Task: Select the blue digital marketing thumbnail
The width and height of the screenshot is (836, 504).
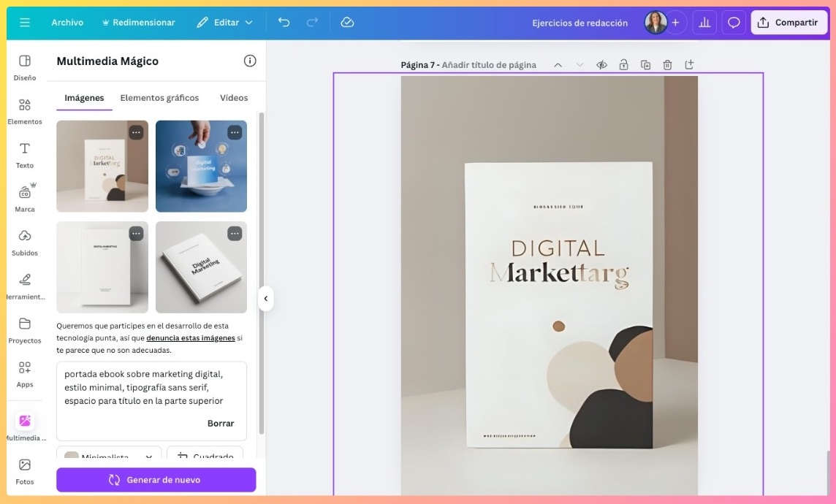Action: [x=201, y=167]
